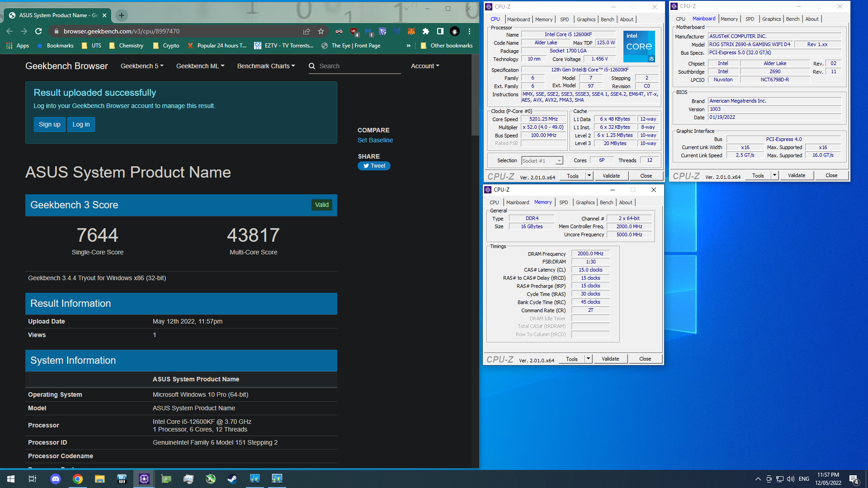
Task: Close the ASUS System Product Name tab
Action: tap(104, 15)
